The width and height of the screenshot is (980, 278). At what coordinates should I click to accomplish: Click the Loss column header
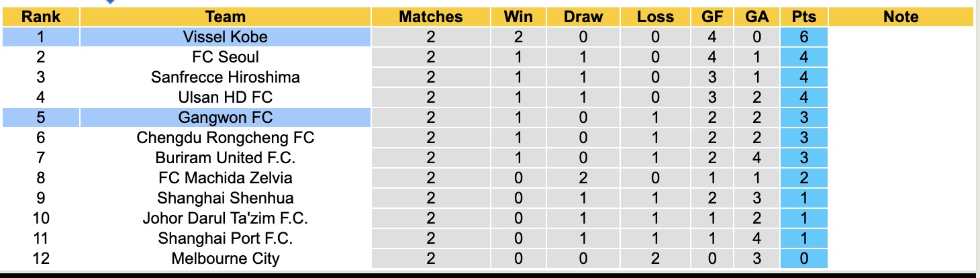click(x=656, y=17)
